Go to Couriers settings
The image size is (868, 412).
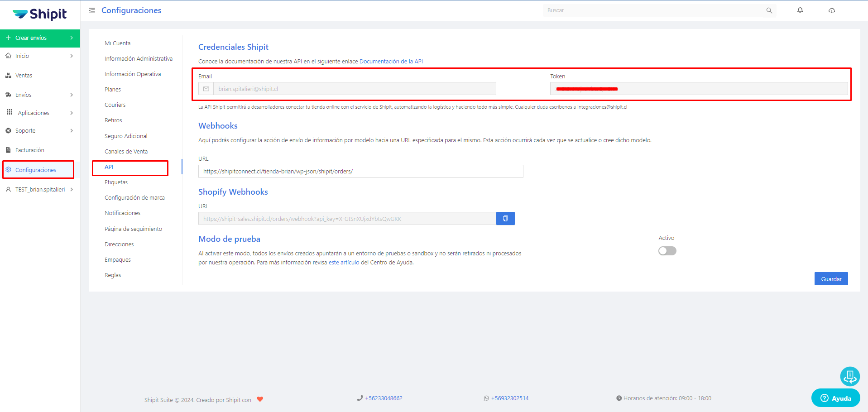pyautogui.click(x=115, y=105)
